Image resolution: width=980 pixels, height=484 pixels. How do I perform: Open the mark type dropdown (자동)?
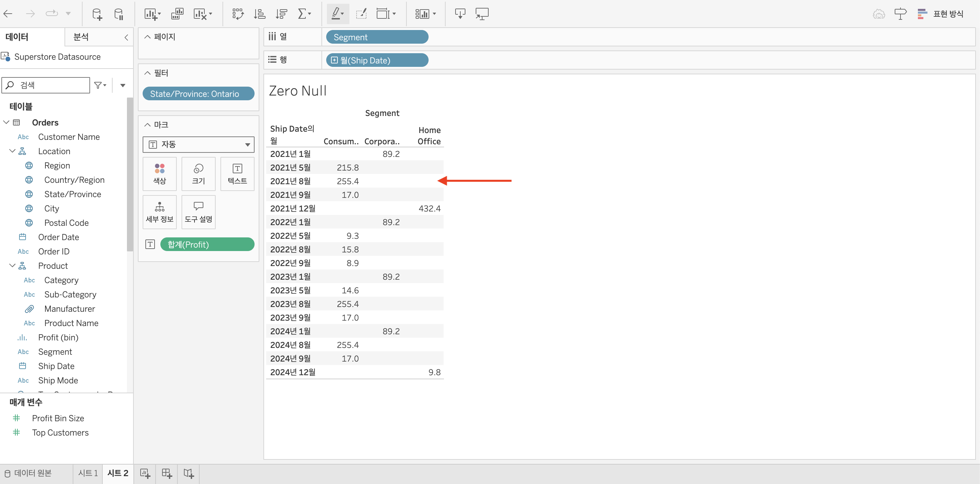198,145
